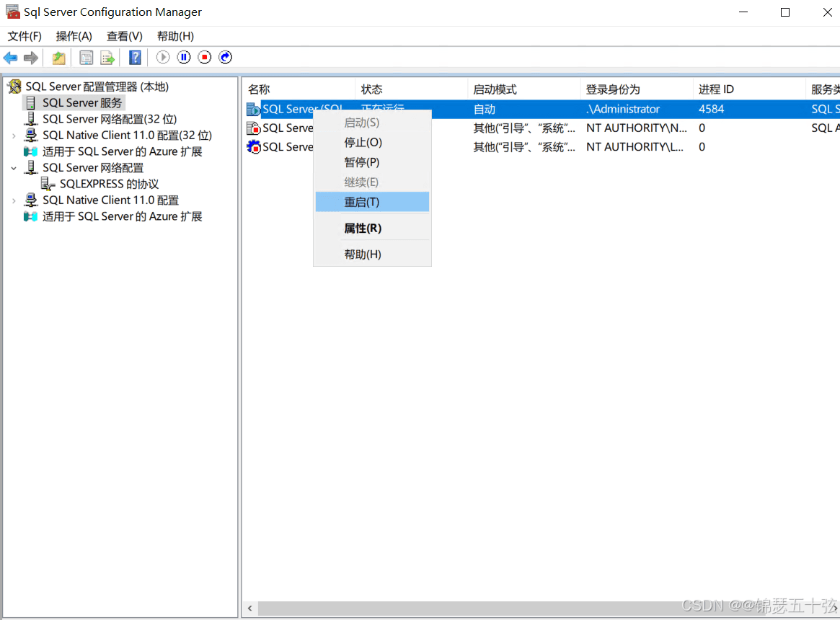Click the start mode cell in the NT AUTHORITY\L... row
840x620 pixels.
(x=524, y=147)
